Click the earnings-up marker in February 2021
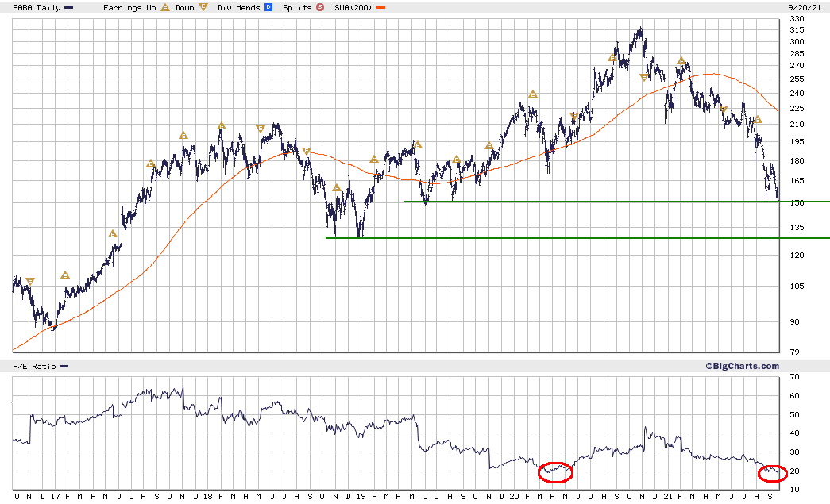Viewport: 830px width, 504px height. 681,61
